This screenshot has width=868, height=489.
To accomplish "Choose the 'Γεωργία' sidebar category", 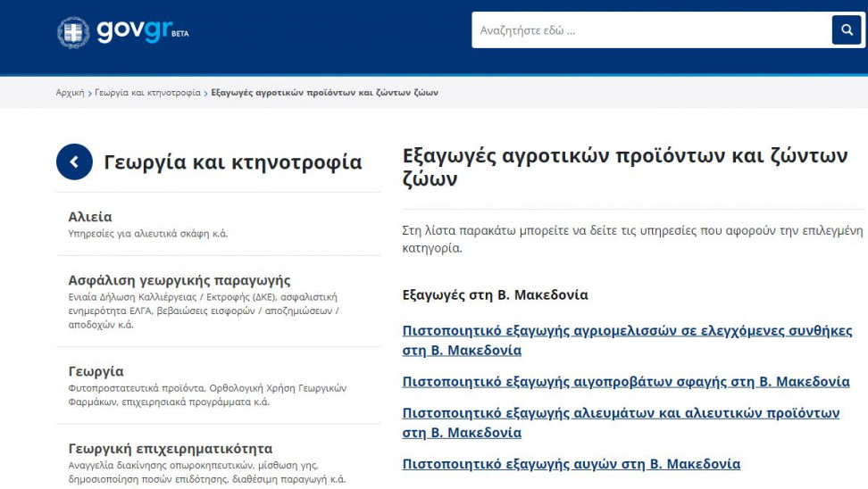I will tap(96, 371).
